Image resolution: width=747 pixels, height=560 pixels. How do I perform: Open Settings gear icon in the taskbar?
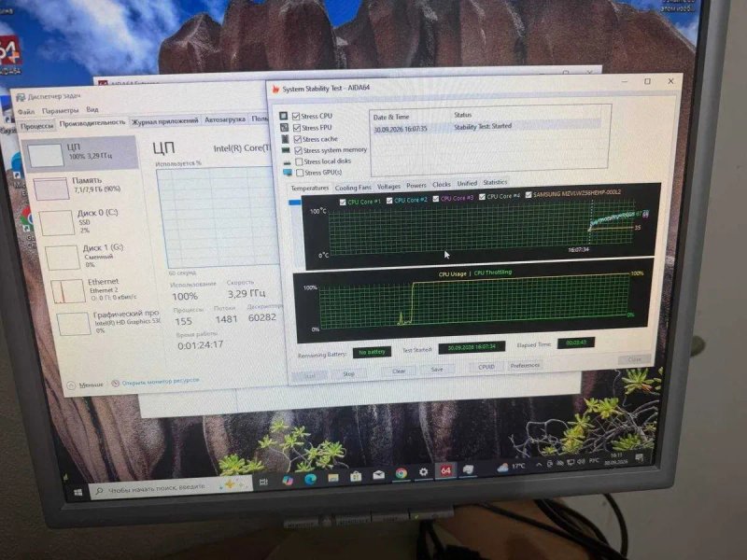[x=423, y=472]
